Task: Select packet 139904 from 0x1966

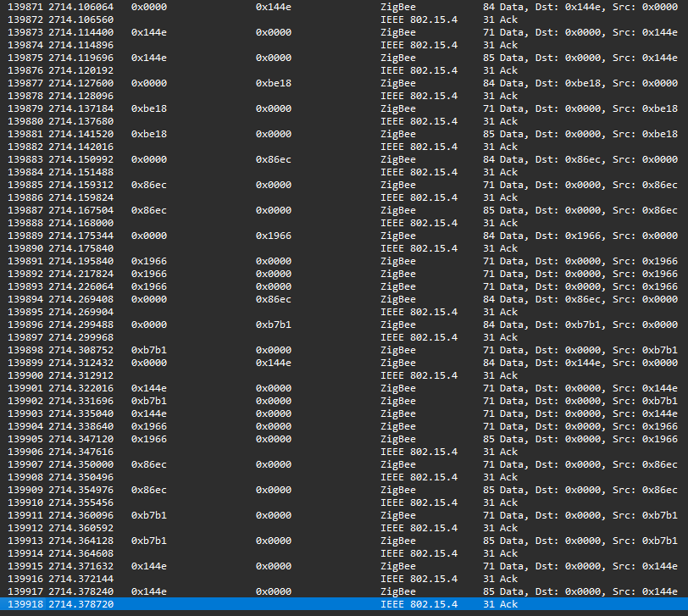Action: point(344,427)
